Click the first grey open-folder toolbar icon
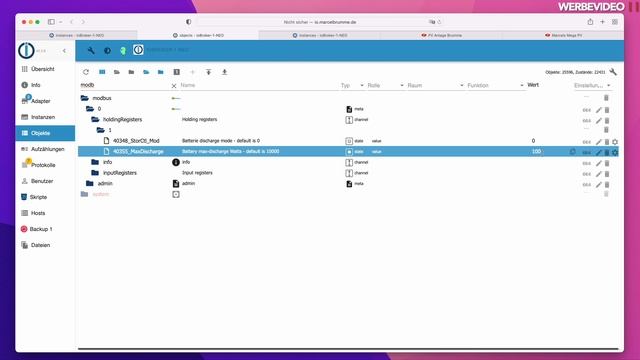This screenshot has width=640, height=360. [x=117, y=72]
